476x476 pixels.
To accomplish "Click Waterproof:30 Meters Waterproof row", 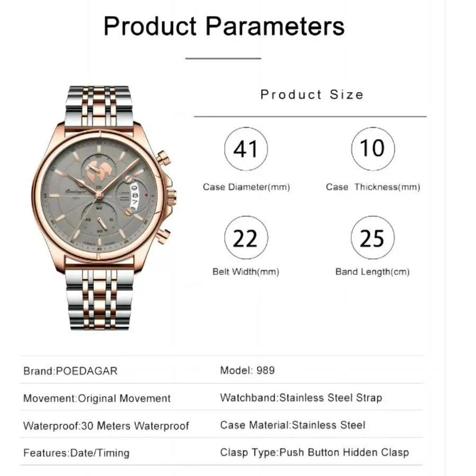I will (106, 426).
